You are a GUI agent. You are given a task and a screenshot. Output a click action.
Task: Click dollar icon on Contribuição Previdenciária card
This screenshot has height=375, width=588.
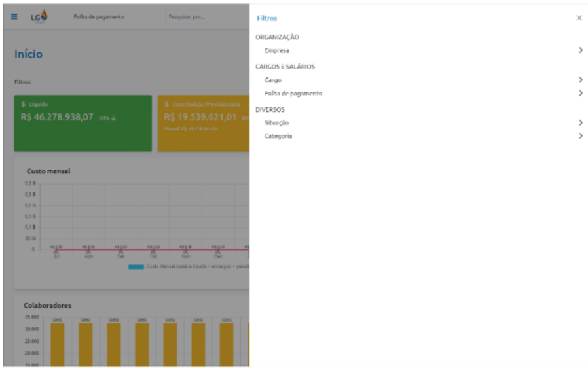166,104
